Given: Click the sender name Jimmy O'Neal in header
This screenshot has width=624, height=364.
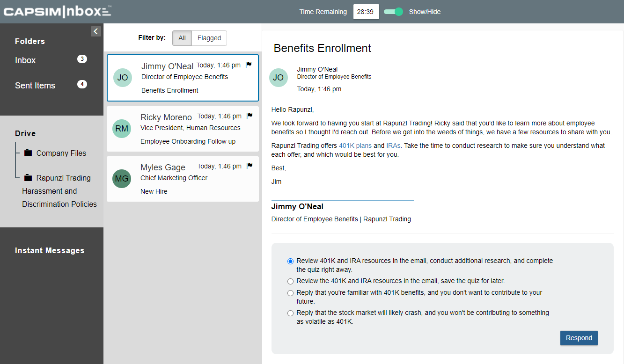Looking at the screenshot, I should [x=317, y=69].
